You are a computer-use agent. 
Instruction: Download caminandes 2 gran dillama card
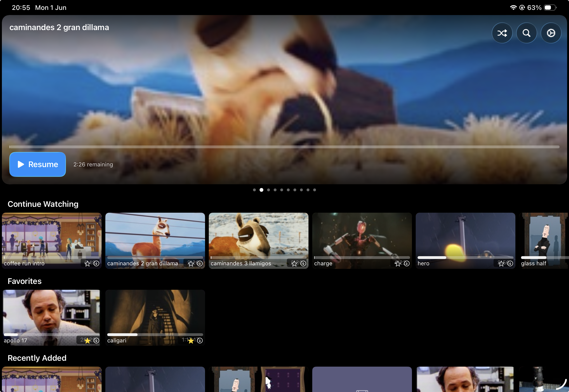coord(200,263)
